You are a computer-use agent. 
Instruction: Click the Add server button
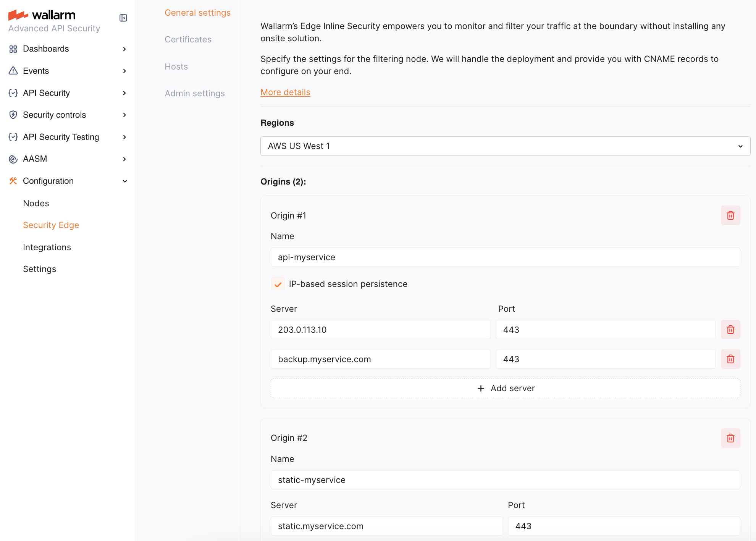pyautogui.click(x=505, y=389)
